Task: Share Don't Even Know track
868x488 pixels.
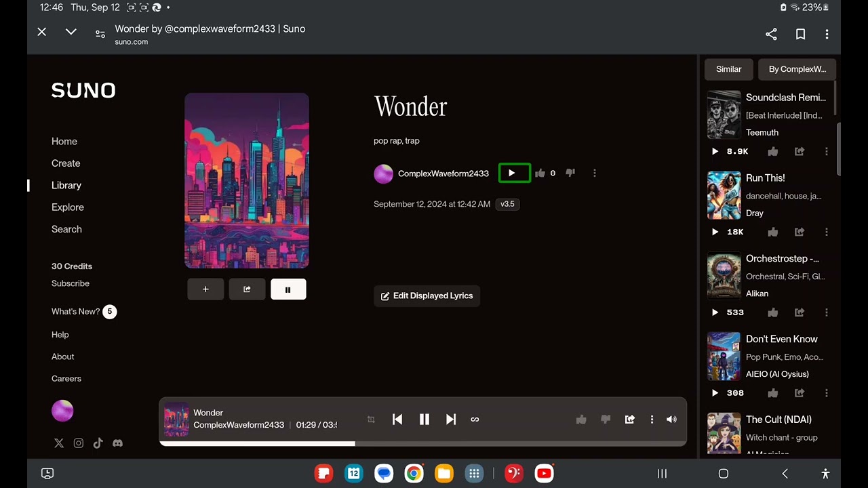Action: (x=800, y=393)
